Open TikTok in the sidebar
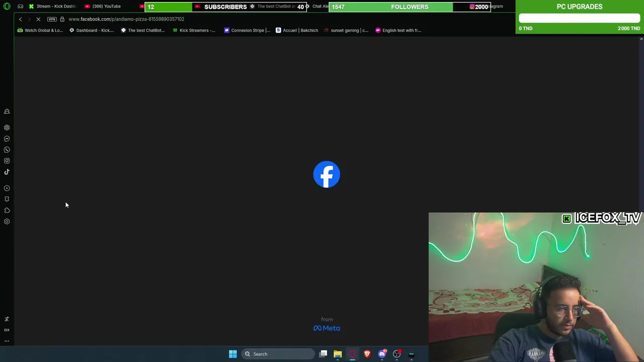This screenshot has width=644, height=362. pyautogui.click(x=7, y=172)
